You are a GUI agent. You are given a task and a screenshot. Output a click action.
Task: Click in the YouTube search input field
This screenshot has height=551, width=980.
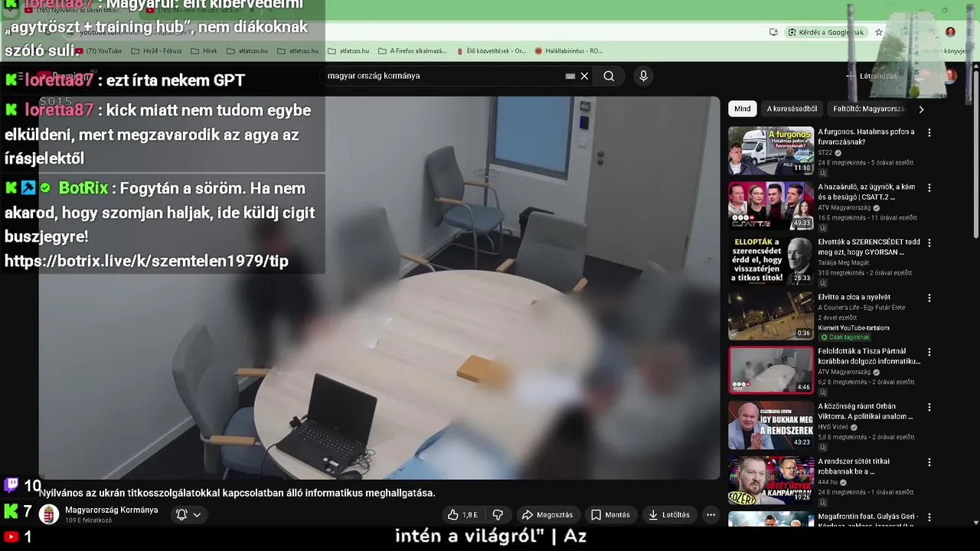(x=444, y=76)
